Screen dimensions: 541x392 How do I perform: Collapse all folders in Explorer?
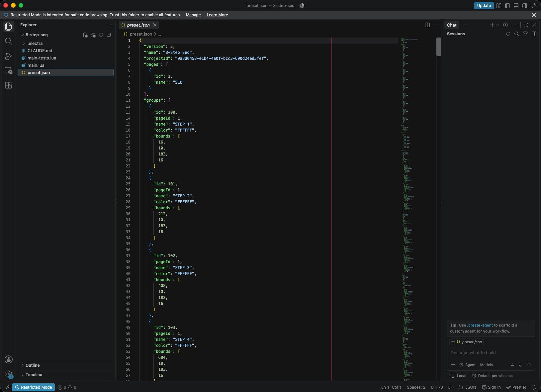[109, 35]
